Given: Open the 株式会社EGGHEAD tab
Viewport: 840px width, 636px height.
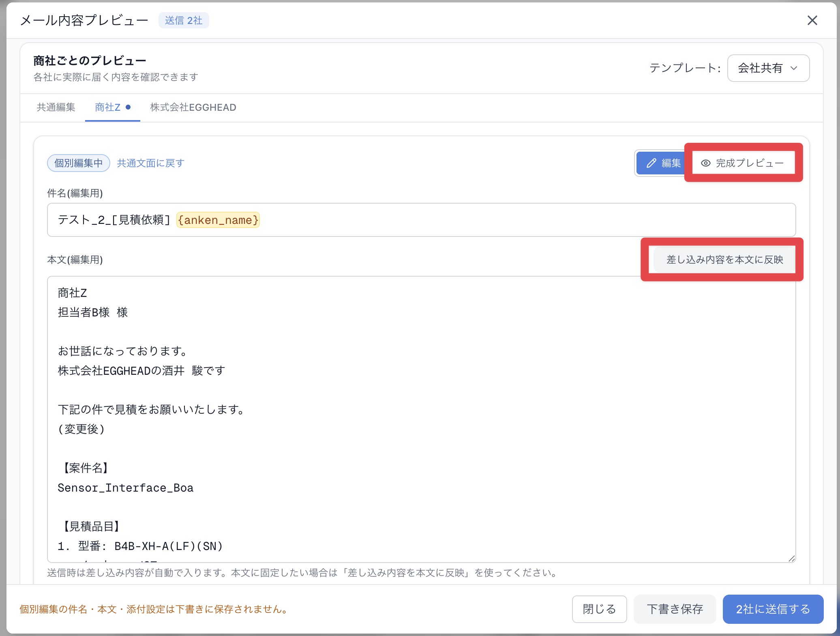Looking at the screenshot, I should [x=193, y=107].
